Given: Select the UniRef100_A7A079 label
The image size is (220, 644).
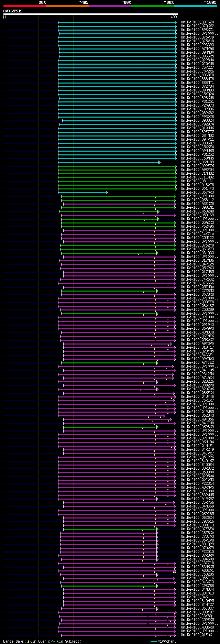Looking at the screenshot, I should coord(197,548).
